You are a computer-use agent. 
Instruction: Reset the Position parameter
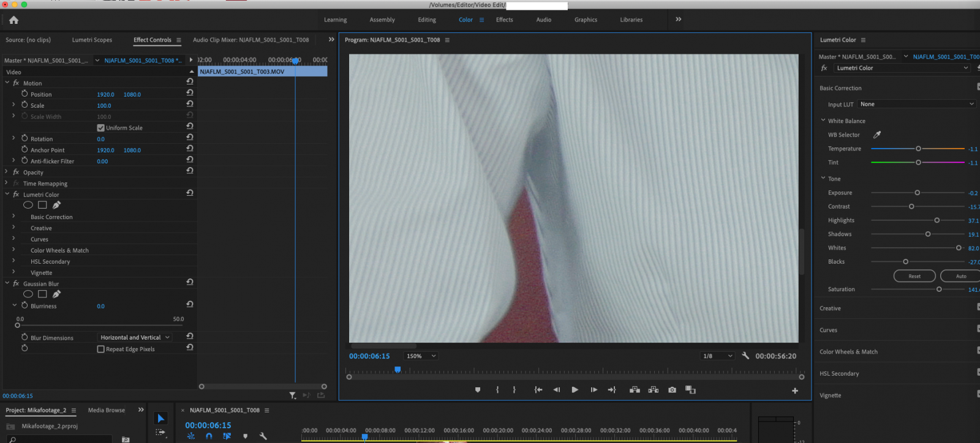pyautogui.click(x=190, y=93)
